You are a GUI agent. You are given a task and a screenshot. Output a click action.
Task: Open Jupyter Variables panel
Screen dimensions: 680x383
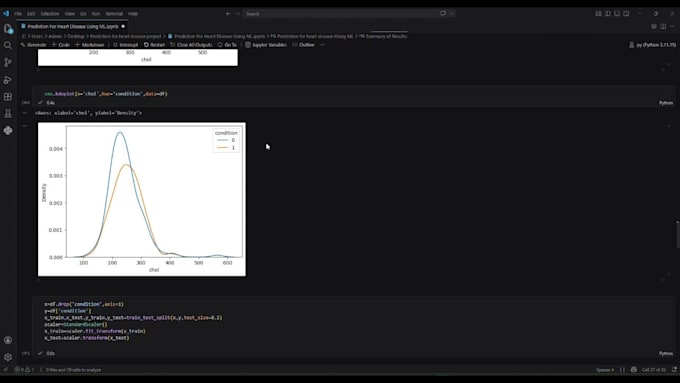click(x=266, y=45)
